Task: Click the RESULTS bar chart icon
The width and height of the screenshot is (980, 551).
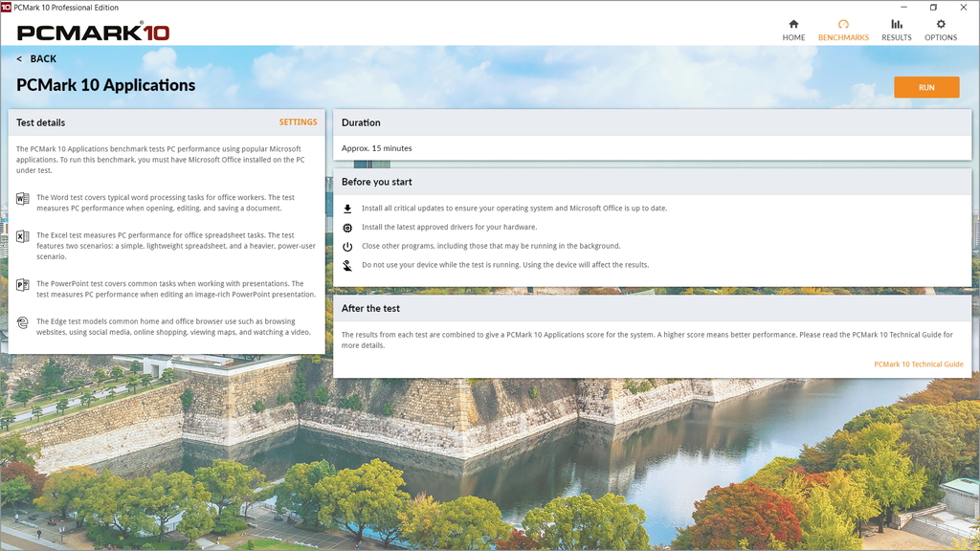Action: 897,24
